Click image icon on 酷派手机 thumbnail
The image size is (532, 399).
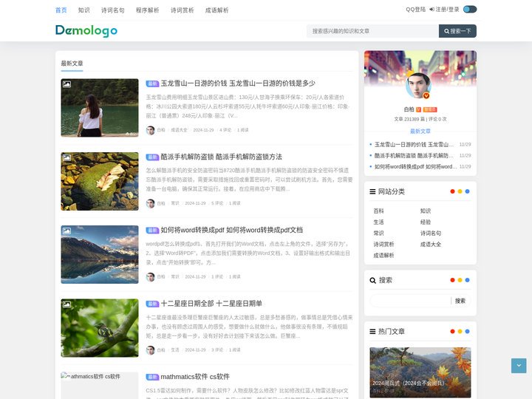click(66, 157)
